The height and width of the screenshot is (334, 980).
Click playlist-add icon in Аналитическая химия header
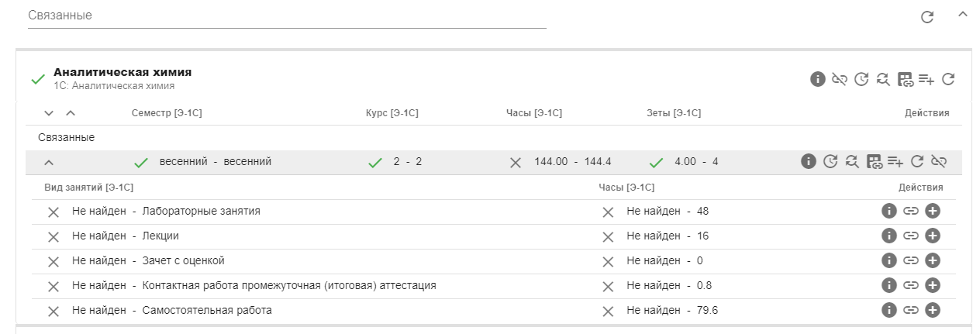[926, 78]
